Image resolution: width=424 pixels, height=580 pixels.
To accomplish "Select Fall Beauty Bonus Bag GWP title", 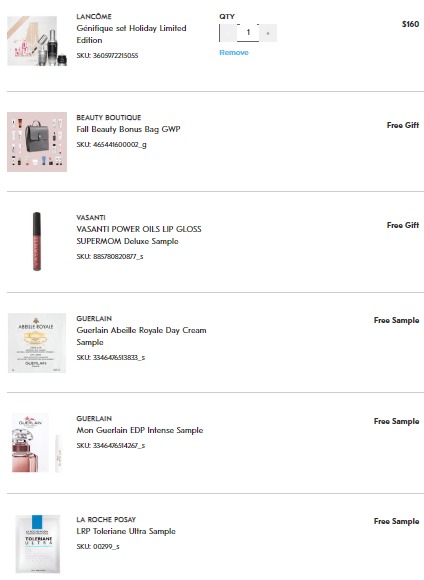I will click(128, 129).
